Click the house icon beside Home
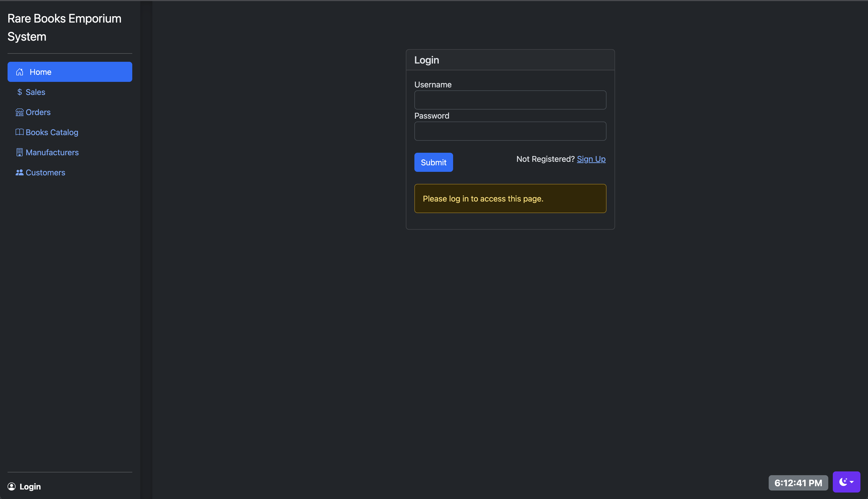 point(19,72)
